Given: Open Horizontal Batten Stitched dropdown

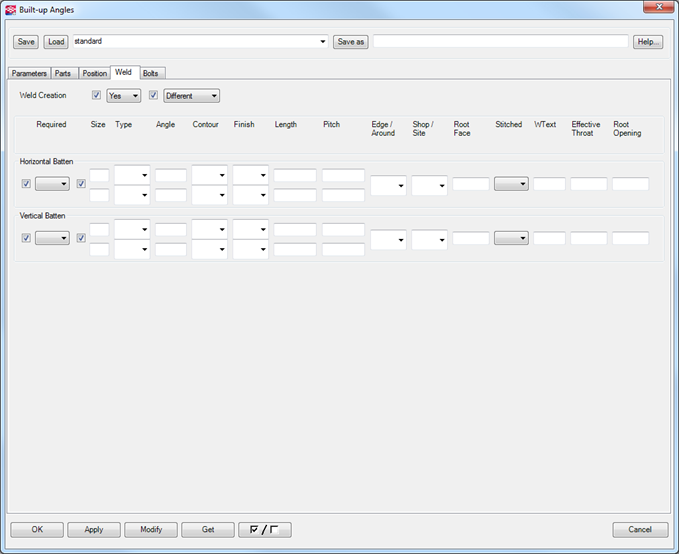Looking at the screenshot, I should click(511, 184).
